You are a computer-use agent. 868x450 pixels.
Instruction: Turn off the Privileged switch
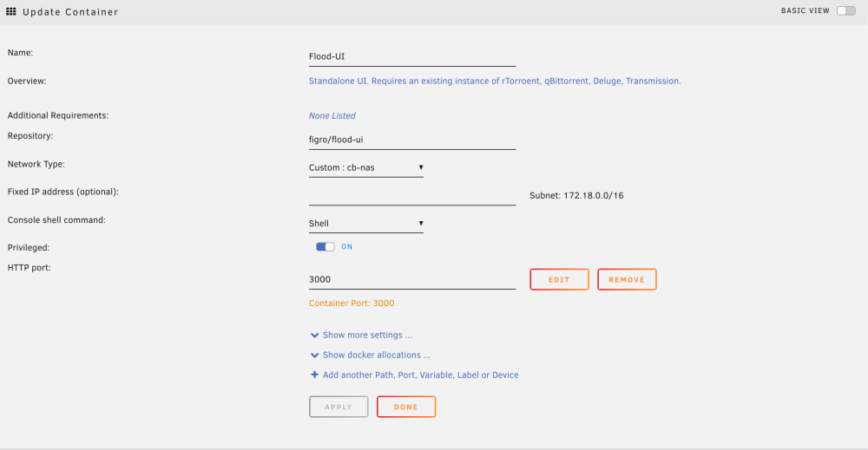[325, 246]
